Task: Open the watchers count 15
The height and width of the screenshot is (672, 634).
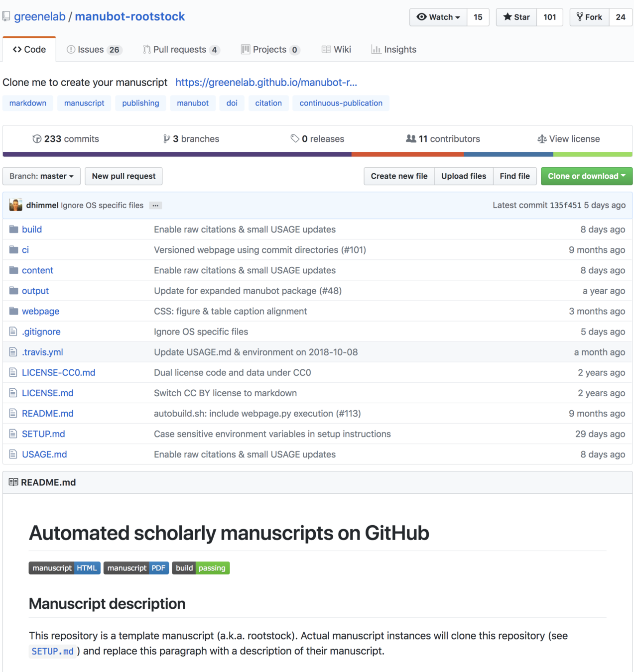Action: coord(478,17)
